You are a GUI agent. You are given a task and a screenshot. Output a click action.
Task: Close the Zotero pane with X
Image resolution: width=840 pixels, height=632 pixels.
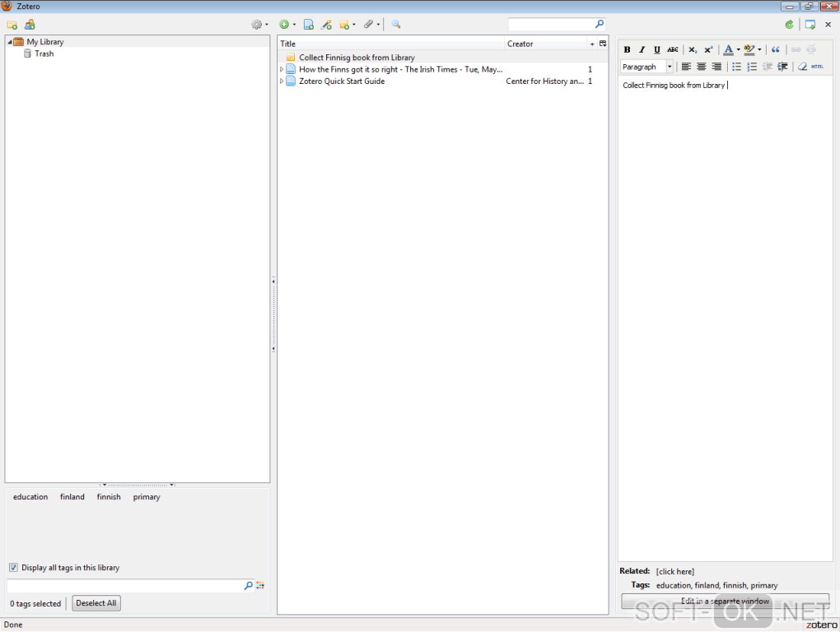click(x=828, y=25)
